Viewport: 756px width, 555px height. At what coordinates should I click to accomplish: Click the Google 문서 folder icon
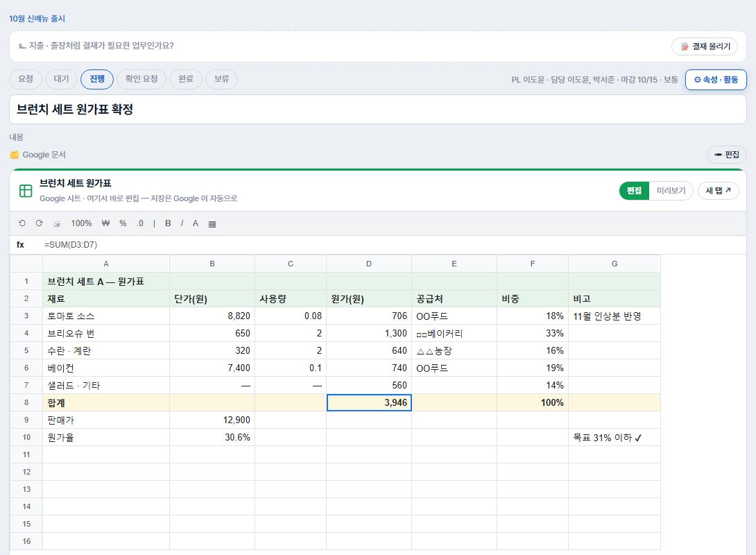click(x=15, y=155)
